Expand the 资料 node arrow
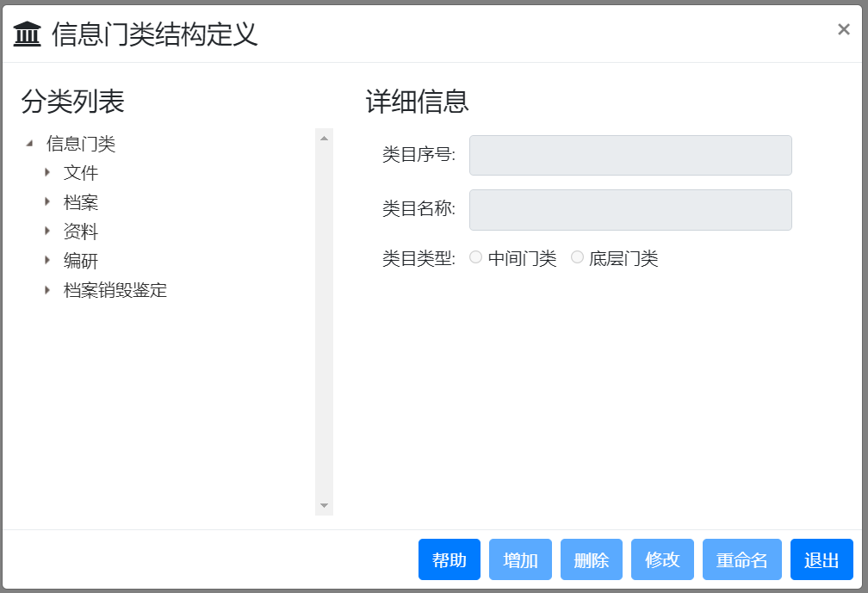 click(x=48, y=232)
